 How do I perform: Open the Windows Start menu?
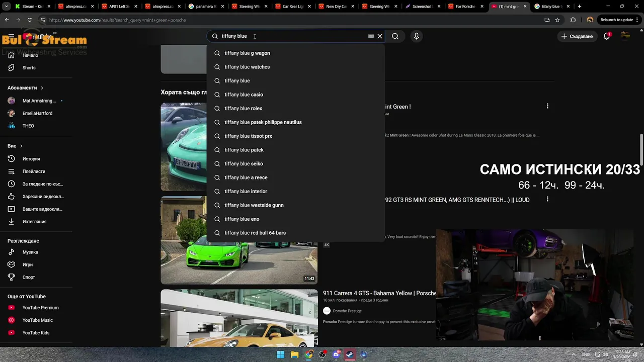280,354
